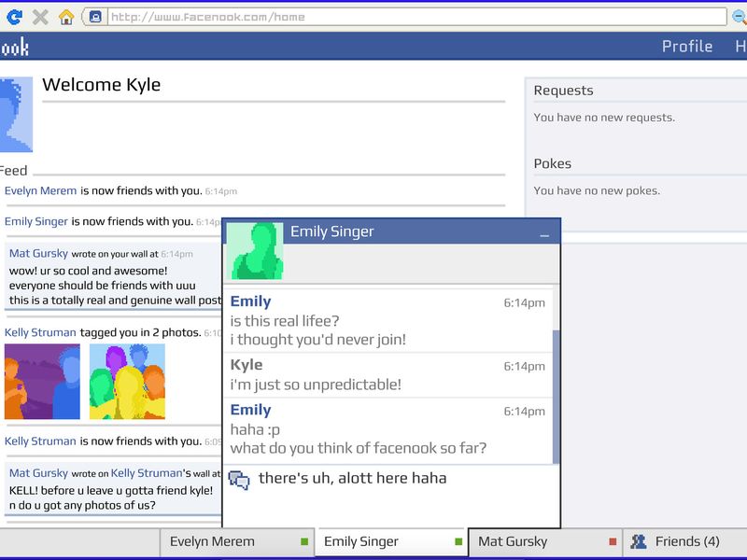Minimize the Emily Singer chat window
Viewport: 747px width, 560px height.
[x=544, y=235]
